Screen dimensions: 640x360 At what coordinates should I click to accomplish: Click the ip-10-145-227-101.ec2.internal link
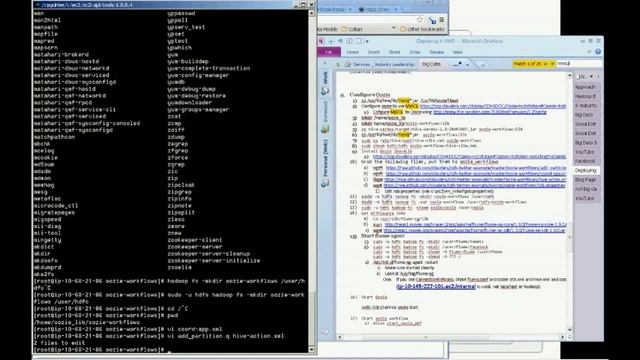(x=436, y=287)
